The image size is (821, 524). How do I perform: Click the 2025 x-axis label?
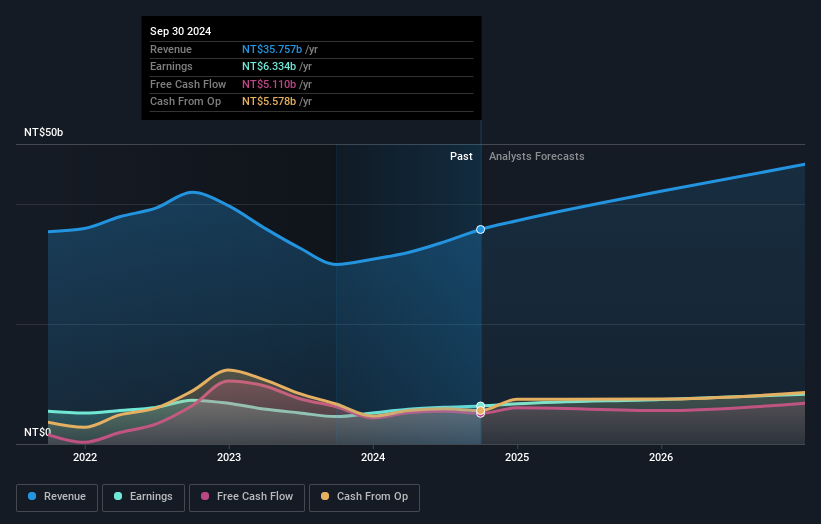coord(517,457)
